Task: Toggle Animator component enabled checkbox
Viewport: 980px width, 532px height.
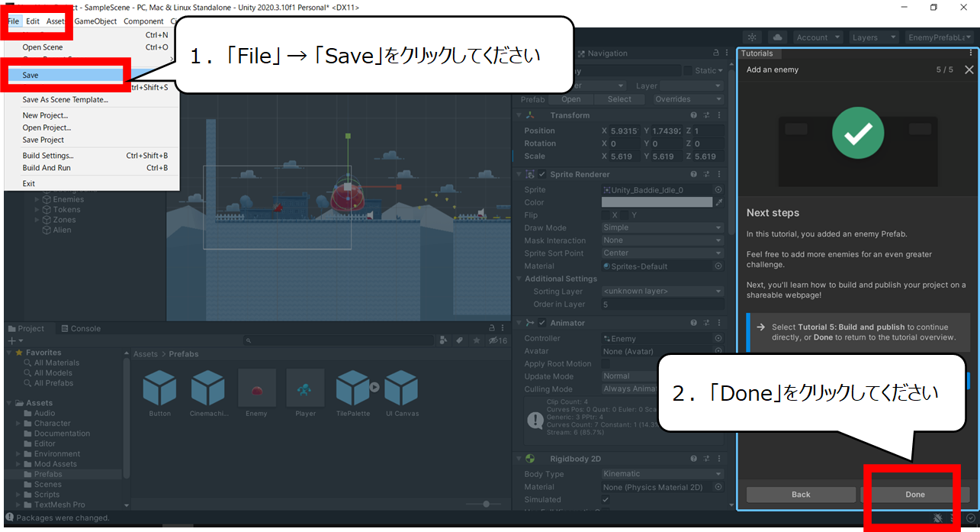Action: point(542,323)
